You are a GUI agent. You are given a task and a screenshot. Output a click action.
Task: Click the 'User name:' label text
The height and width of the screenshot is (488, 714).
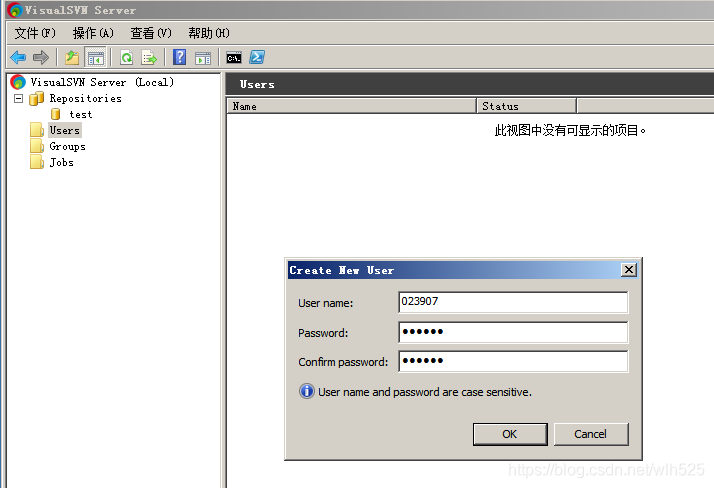[326, 303]
